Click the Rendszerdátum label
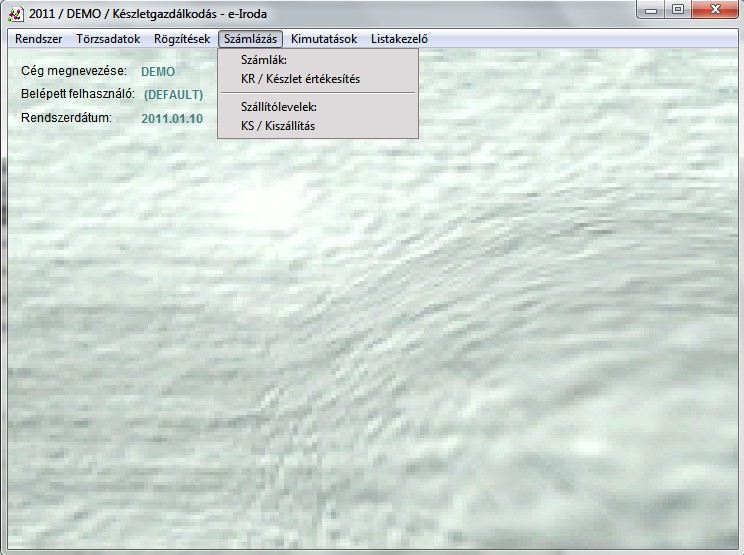This screenshot has height=555, width=744. [66, 117]
